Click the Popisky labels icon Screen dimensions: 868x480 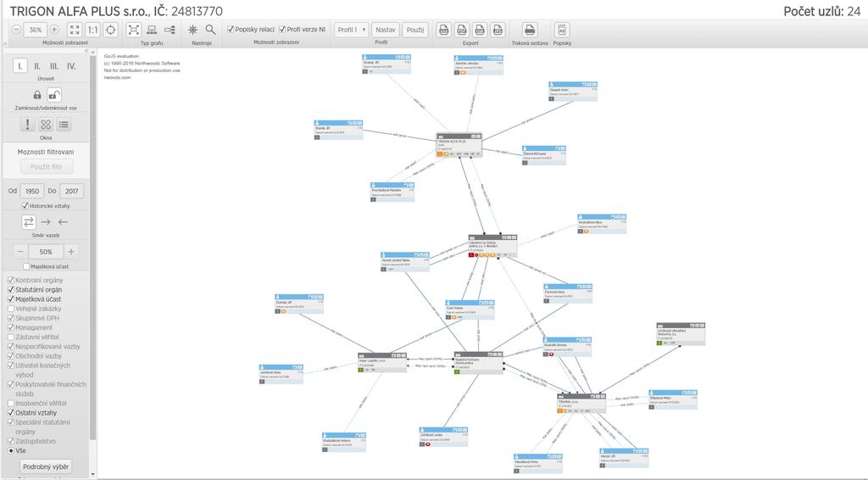point(562,30)
